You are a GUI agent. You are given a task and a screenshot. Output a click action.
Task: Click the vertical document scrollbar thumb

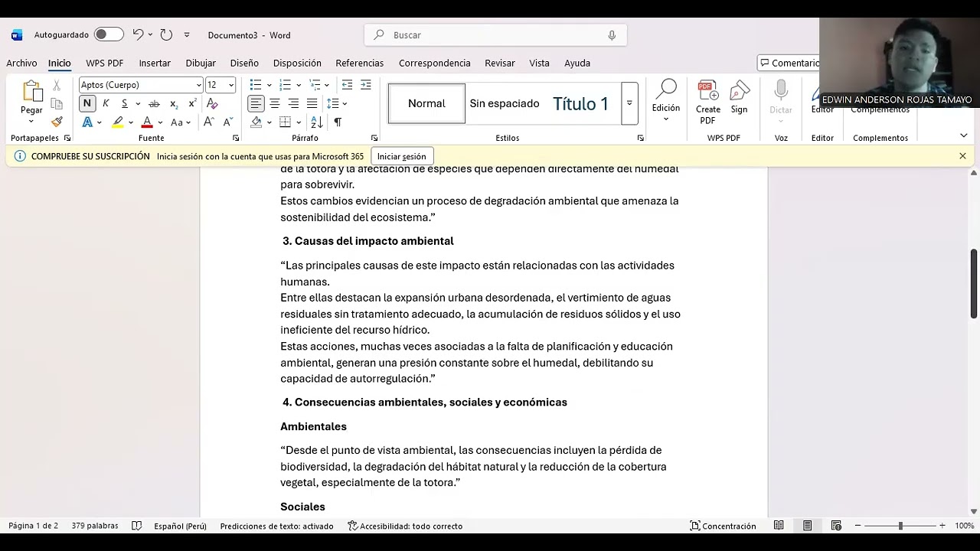click(974, 283)
